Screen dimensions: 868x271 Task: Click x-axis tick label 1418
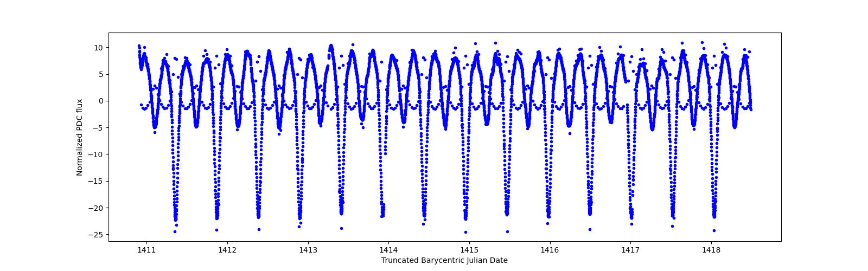tap(711, 250)
